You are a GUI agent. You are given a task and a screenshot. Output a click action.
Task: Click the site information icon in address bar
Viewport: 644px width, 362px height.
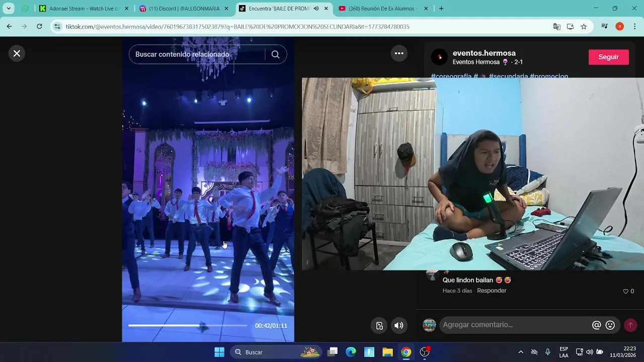[x=57, y=26]
